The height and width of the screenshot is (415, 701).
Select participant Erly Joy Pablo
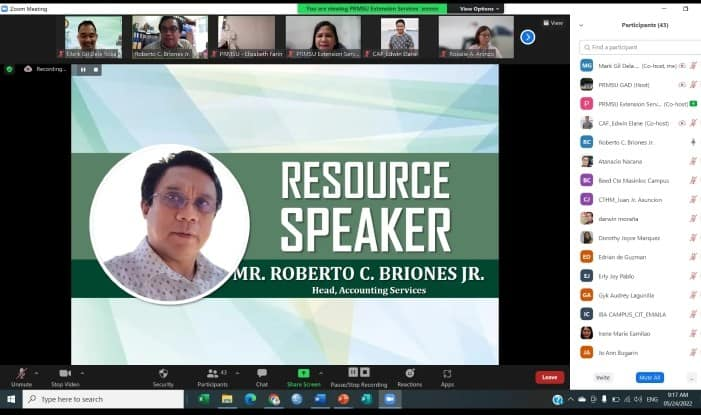point(639,276)
